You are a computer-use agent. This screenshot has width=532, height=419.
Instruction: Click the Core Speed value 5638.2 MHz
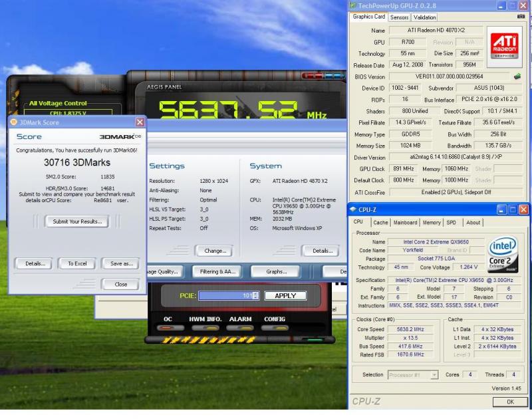[x=410, y=329]
